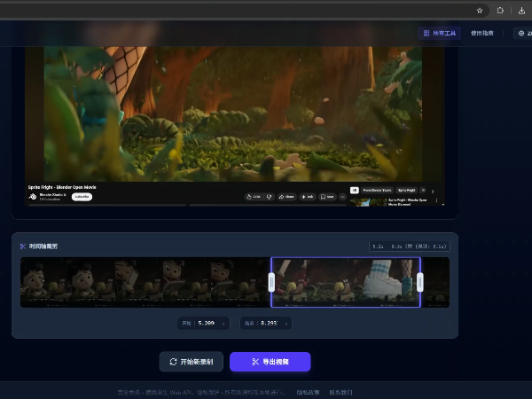The image size is (532, 399).
Task: Open the browser downloads icon
Action: (x=521, y=11)
